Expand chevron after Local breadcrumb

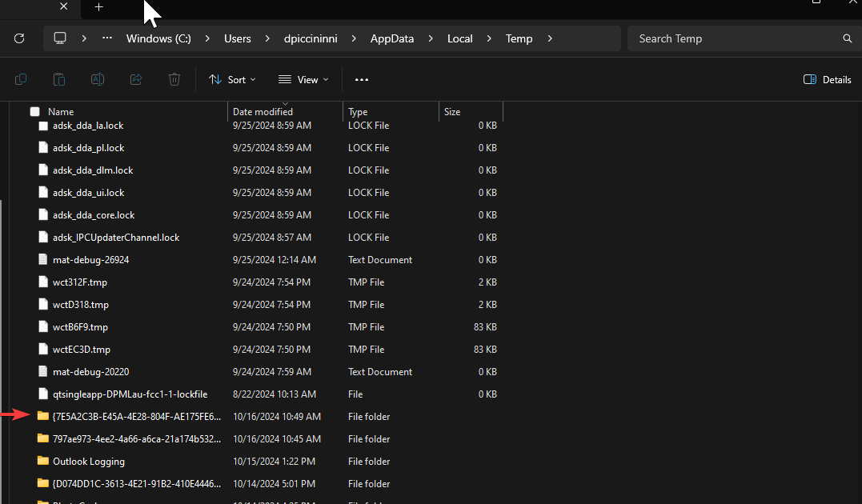click(x=489, y=38)
